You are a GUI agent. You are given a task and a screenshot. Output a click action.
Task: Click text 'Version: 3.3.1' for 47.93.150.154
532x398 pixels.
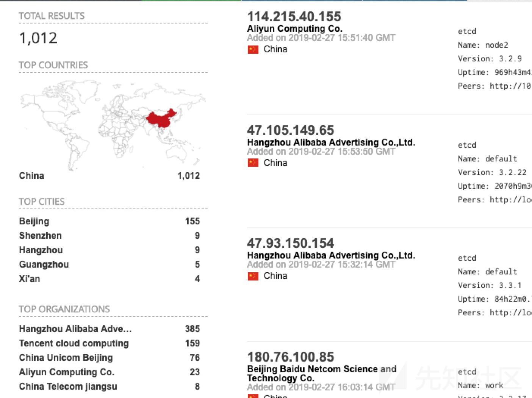click(x=490, y=285)
